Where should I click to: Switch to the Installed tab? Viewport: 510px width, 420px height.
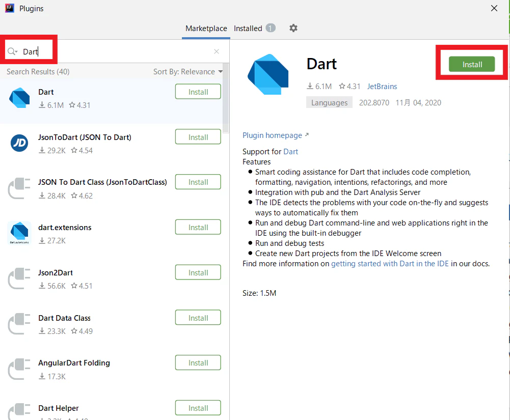[x=248, y=29]
